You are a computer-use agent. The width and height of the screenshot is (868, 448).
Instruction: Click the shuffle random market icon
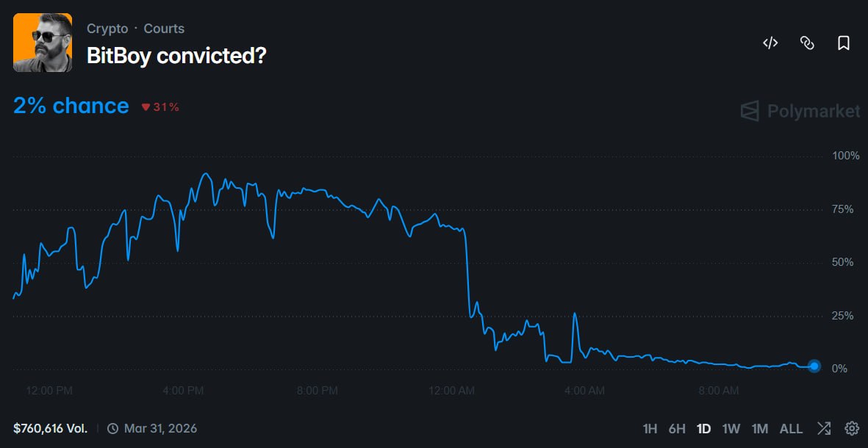(825, 427)
